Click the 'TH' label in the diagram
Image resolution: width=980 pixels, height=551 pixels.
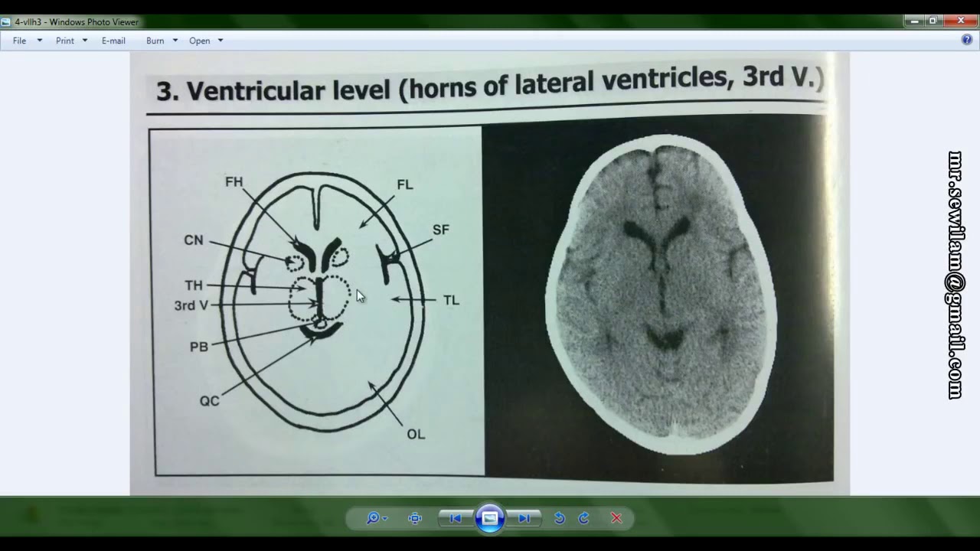(x=194, y=285)
